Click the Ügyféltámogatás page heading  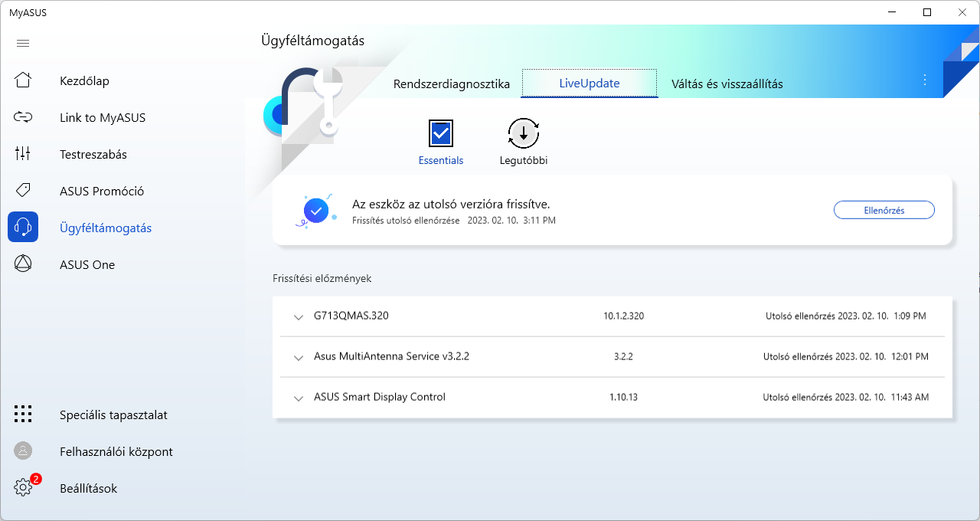[312, 41]
